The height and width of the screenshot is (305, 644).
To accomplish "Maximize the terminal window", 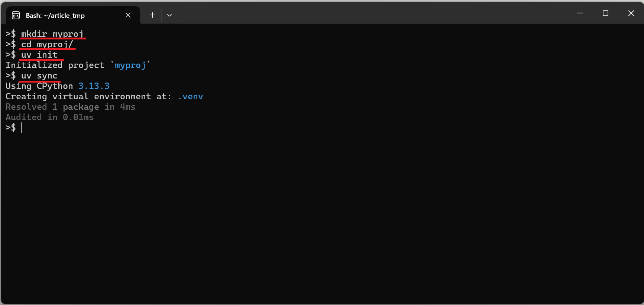I will 605,13.
